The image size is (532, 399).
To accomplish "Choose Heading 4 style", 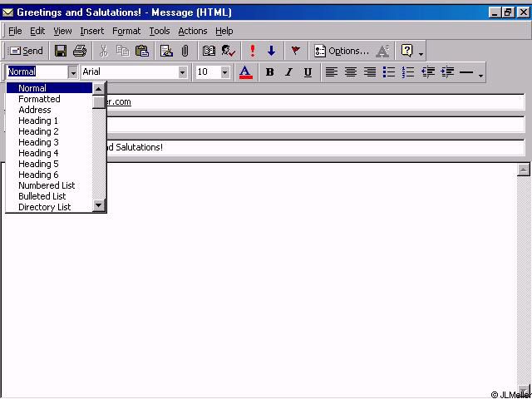I will (x=49, y=153).
